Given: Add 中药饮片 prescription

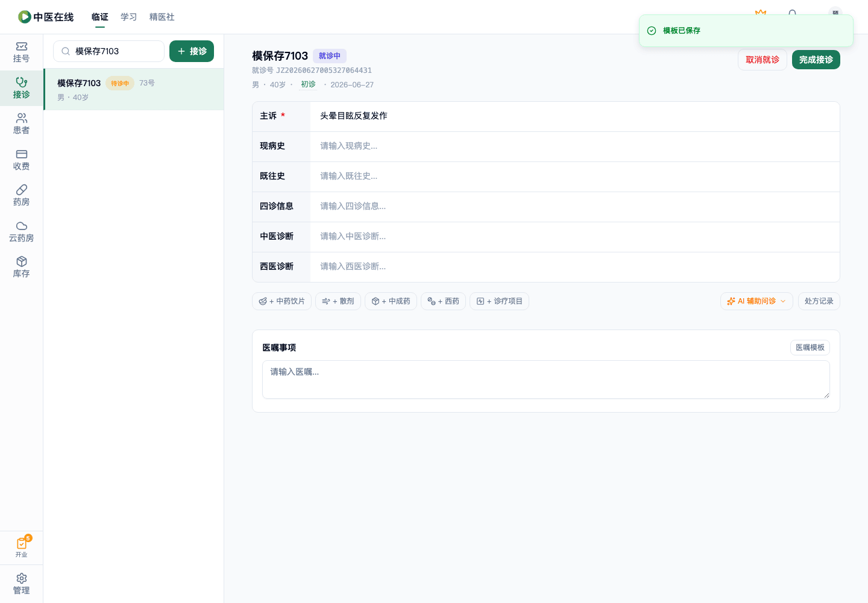Looking at the screenshot, I should point(281,301).
